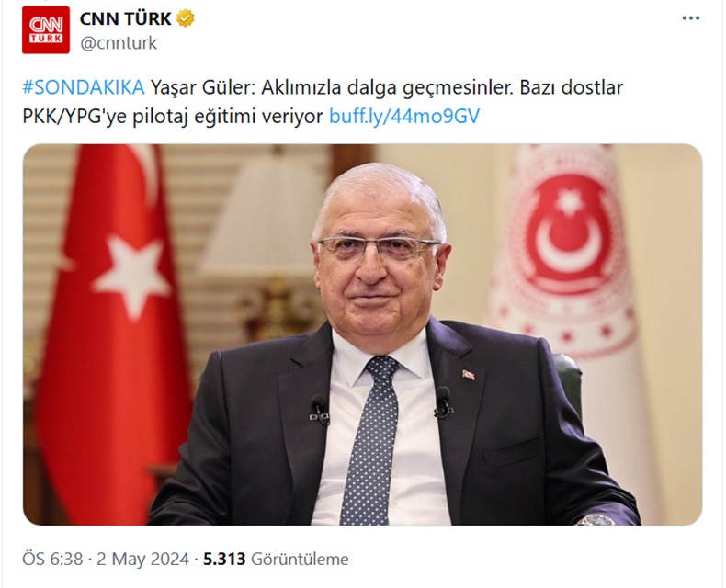The width and height of the screenshot is (726, 588).
Task: Click the PKK/YPG'ye pilotaj eğitimi text line
Action: pyautogui.click(x=172, y=116)
